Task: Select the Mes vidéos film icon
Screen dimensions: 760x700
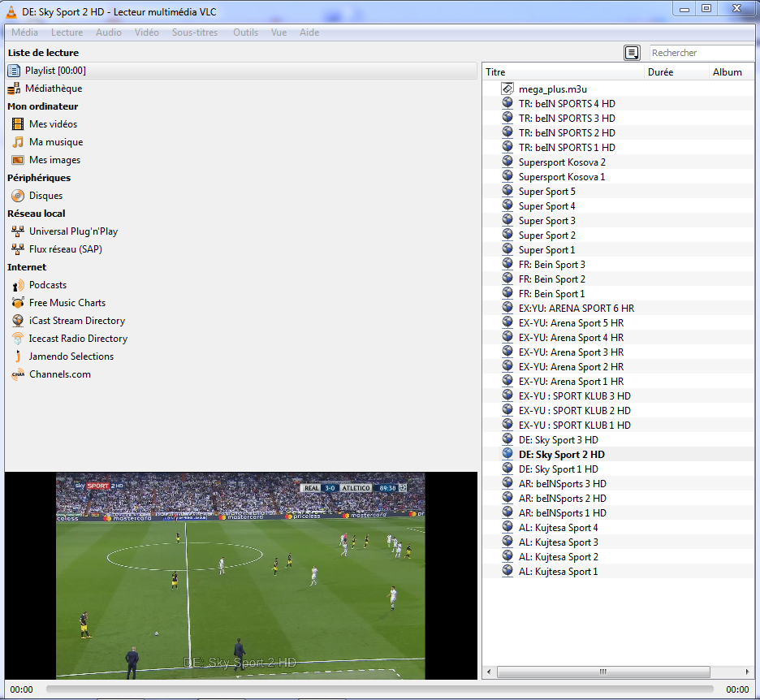Action: click(x=18, y=124)
